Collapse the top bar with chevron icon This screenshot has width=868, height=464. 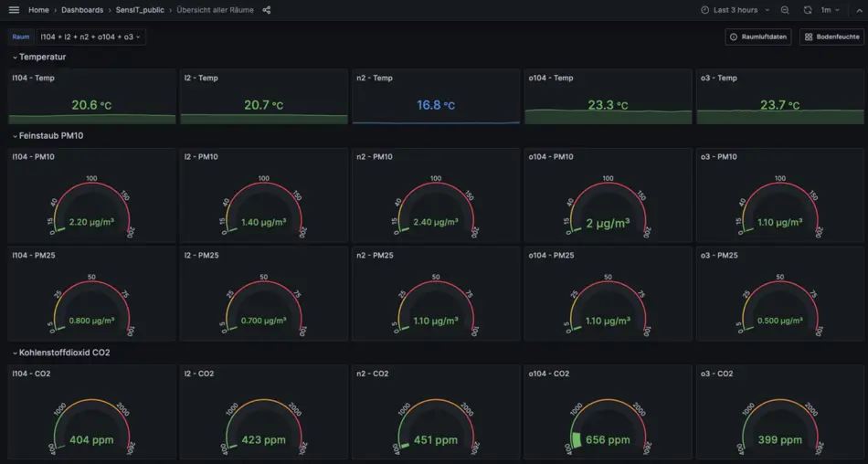tap(859, 10)
